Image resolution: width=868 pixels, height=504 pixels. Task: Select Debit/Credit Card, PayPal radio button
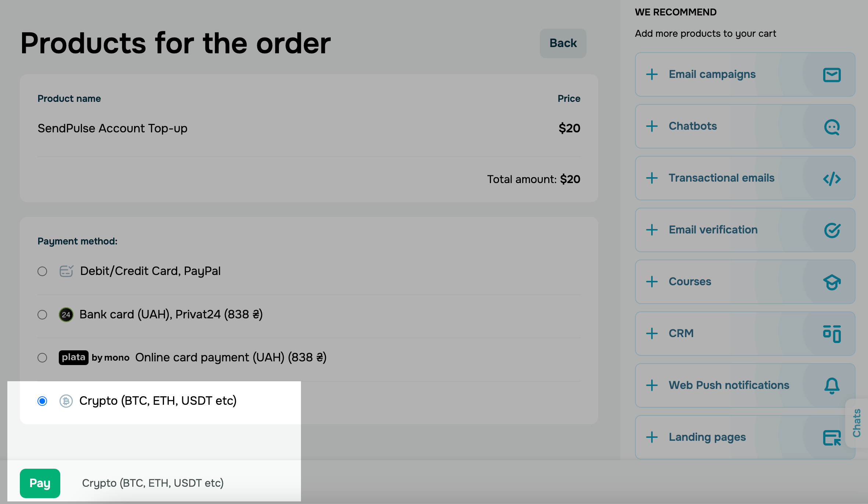coord(42,271)
